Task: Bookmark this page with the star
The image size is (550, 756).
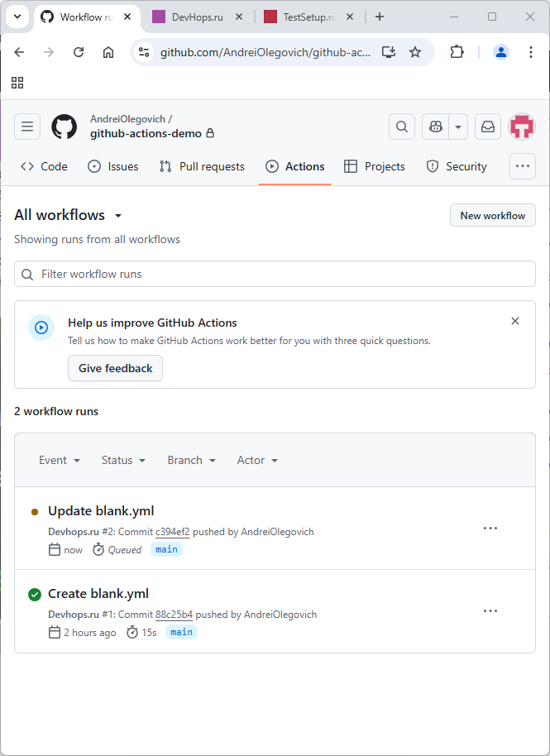Action: 415,52
